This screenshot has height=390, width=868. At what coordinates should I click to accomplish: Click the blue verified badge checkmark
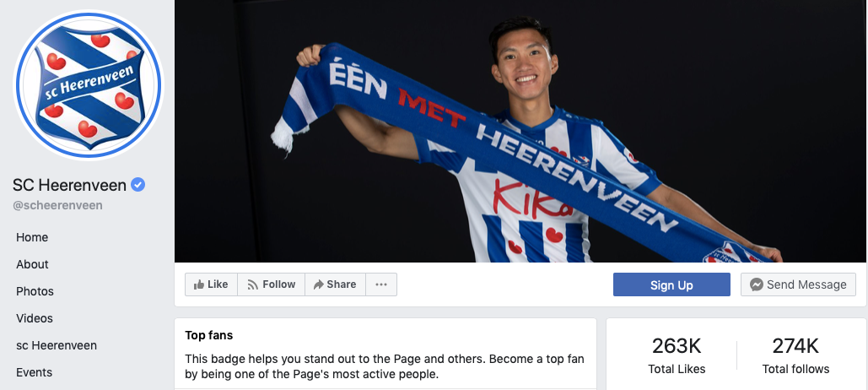coord(137,185)
